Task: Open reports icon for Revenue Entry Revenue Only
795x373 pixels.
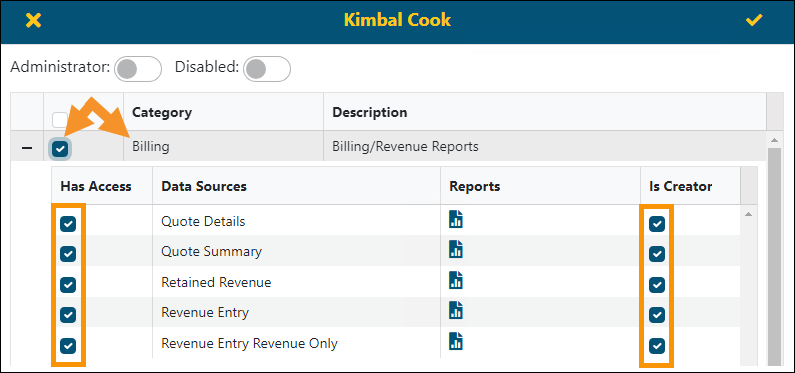Action: tap(456, 341)
